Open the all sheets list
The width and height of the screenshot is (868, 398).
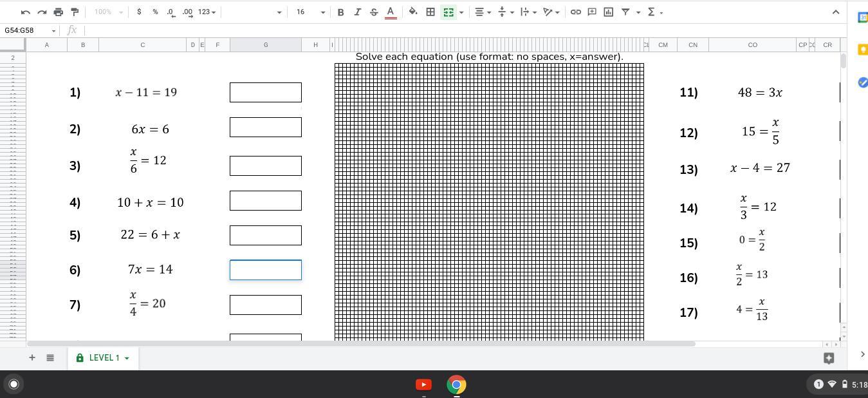50,358
